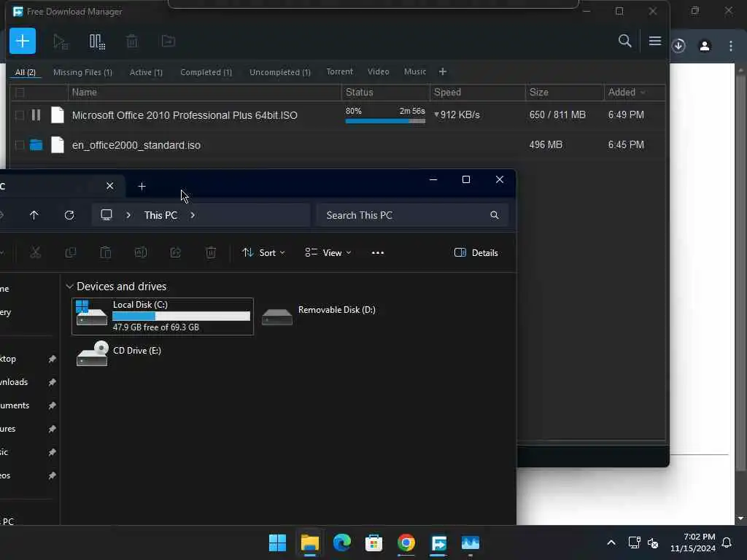Click the Local Disk (C:) usage bar

(x=181, y=316)
